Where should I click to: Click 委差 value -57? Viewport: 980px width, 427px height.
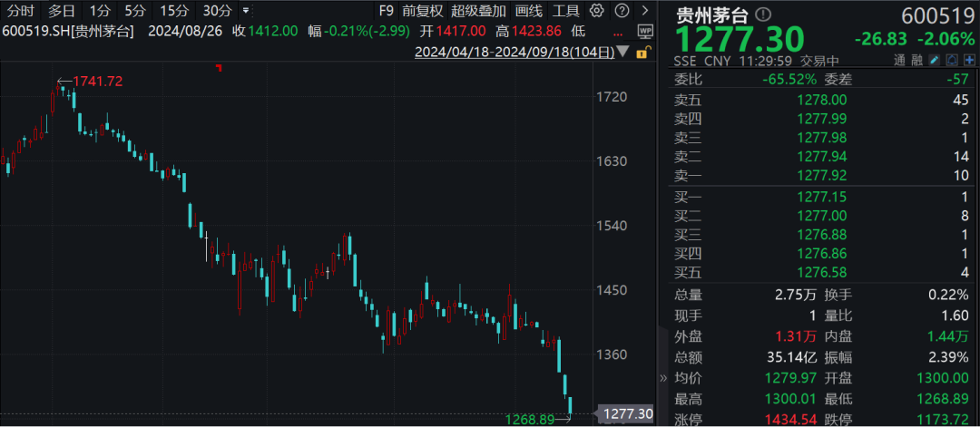957,79
